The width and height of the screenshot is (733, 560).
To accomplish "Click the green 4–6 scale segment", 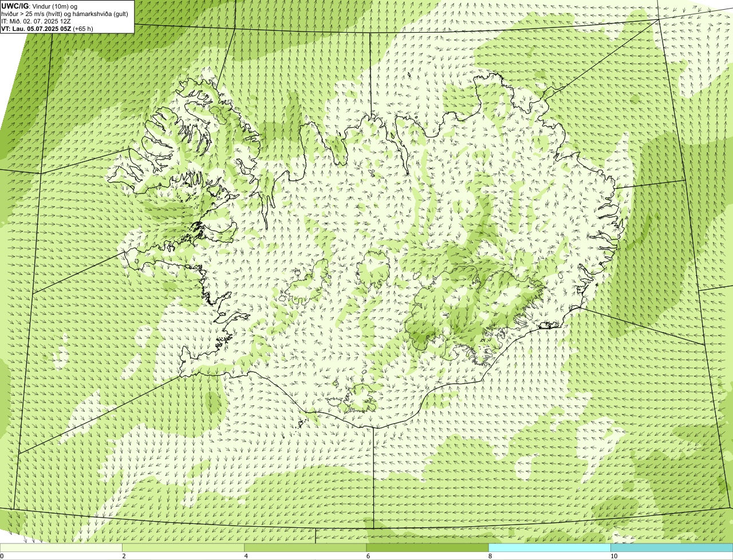I will 305,548.
